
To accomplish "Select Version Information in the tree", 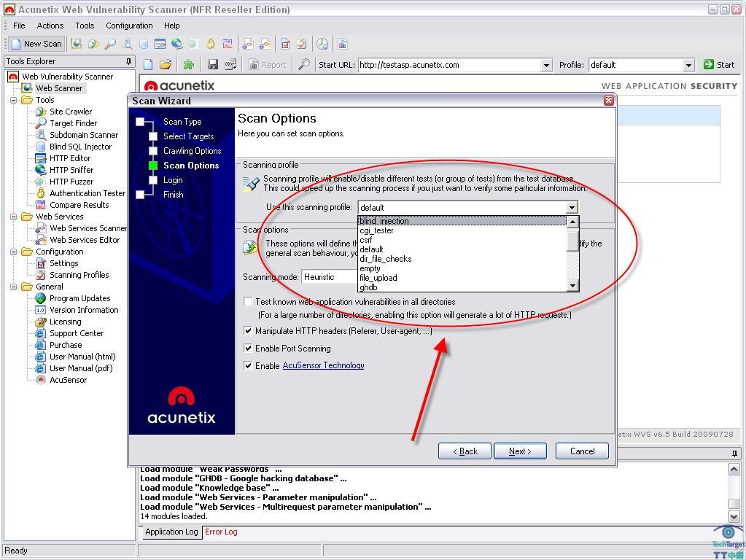I will point(84,310).
